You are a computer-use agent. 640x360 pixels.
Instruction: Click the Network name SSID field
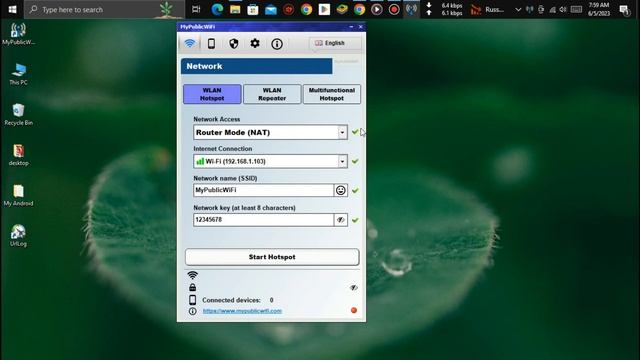263,190
